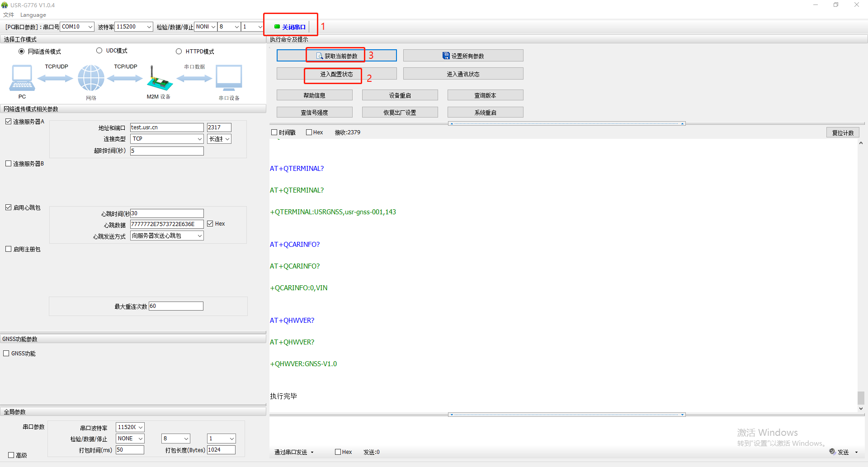
Task: Click the Enter Configuration State button
Action: click(x=336, y=74)
